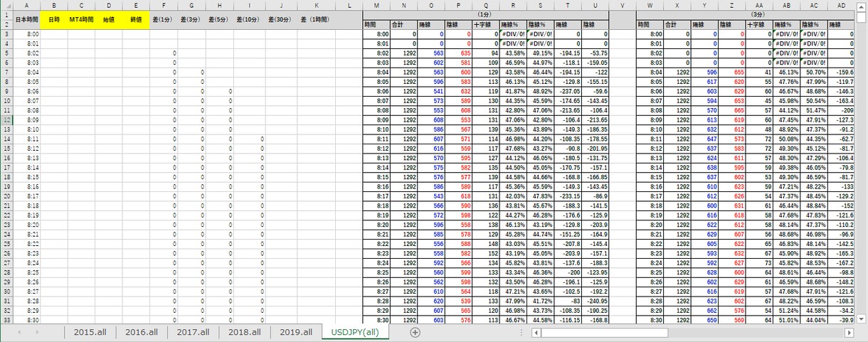Screen dimensions: 868x342
Task: Click value 43.58% in row 5
Action: [x=514, y=53]
